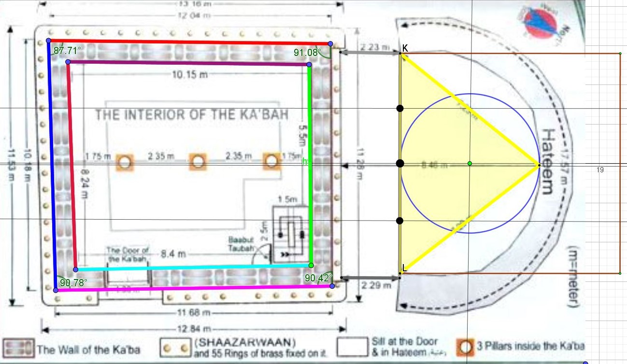Select the green center point of the circle
Viewport: 627px width, 364px height.
click(470, 164)
